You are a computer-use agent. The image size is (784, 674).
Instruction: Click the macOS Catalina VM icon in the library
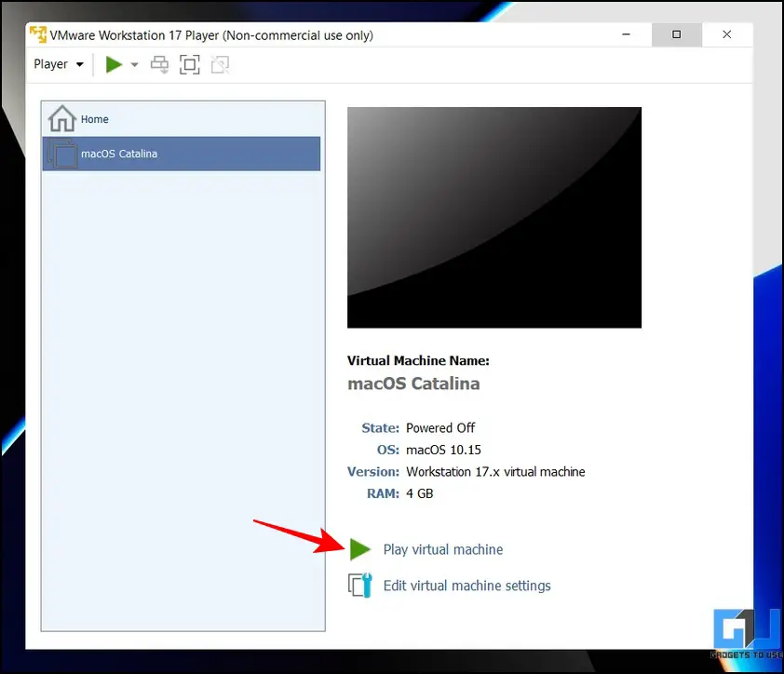coord(62,154)
